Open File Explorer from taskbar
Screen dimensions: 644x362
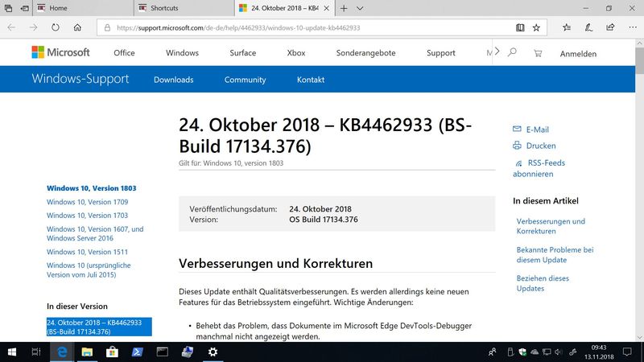(x=87, y=352)
